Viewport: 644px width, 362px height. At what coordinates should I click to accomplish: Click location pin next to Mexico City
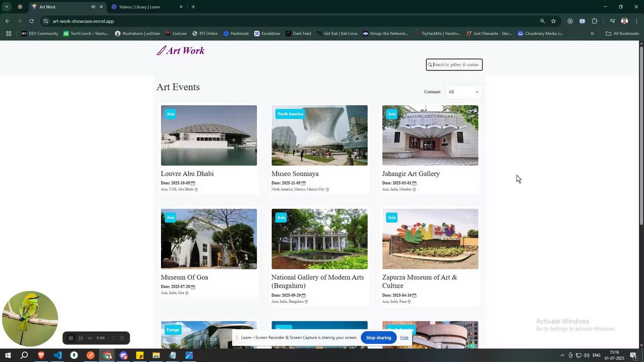tap(328, 190)
